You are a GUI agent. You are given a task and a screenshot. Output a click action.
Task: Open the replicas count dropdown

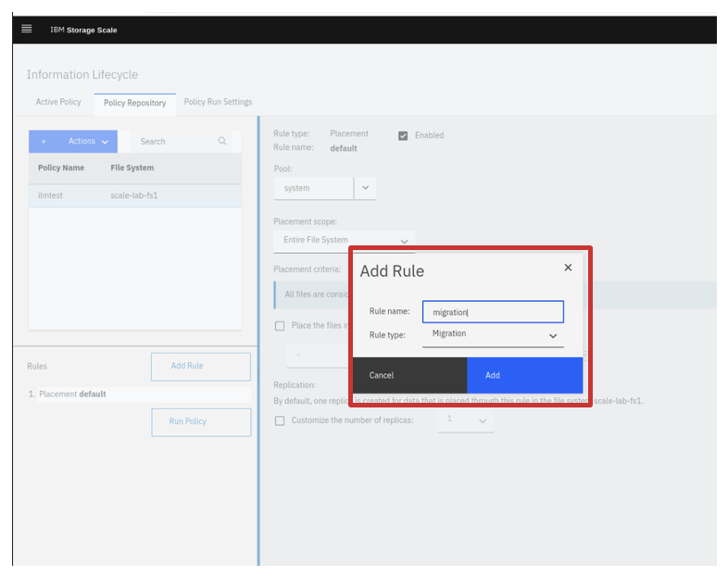[x=466, y=420]
